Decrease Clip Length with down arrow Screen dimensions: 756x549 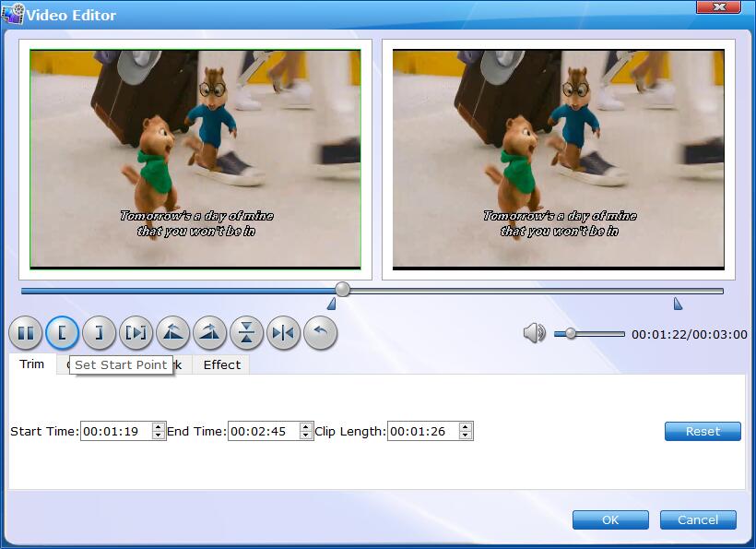click(x=465, y=436)
